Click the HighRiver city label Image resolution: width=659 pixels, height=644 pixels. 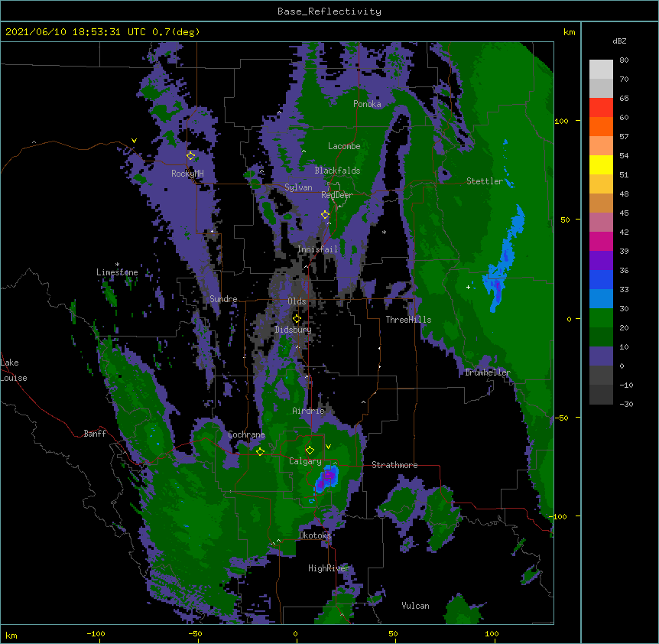(329, 568)
